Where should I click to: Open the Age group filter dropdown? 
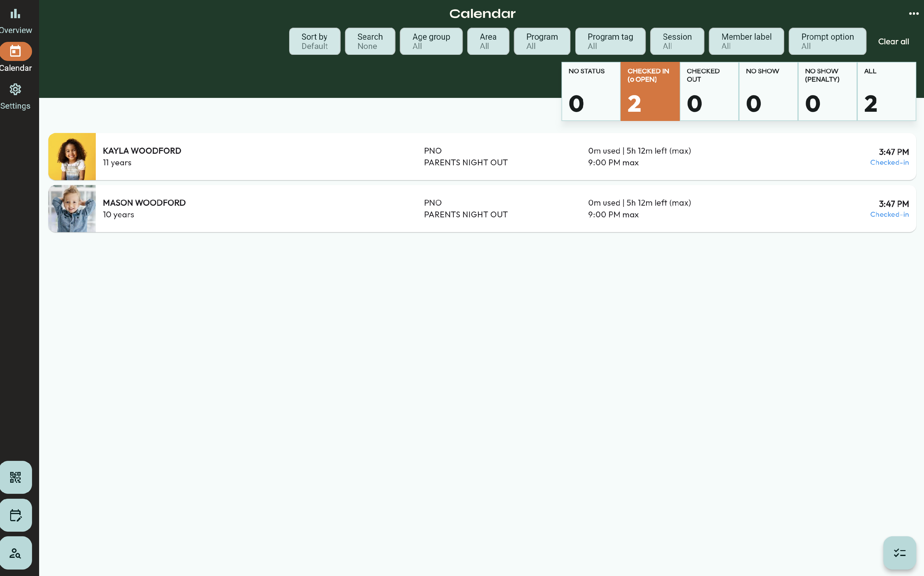pyautogui.click(x=431, y=41)
